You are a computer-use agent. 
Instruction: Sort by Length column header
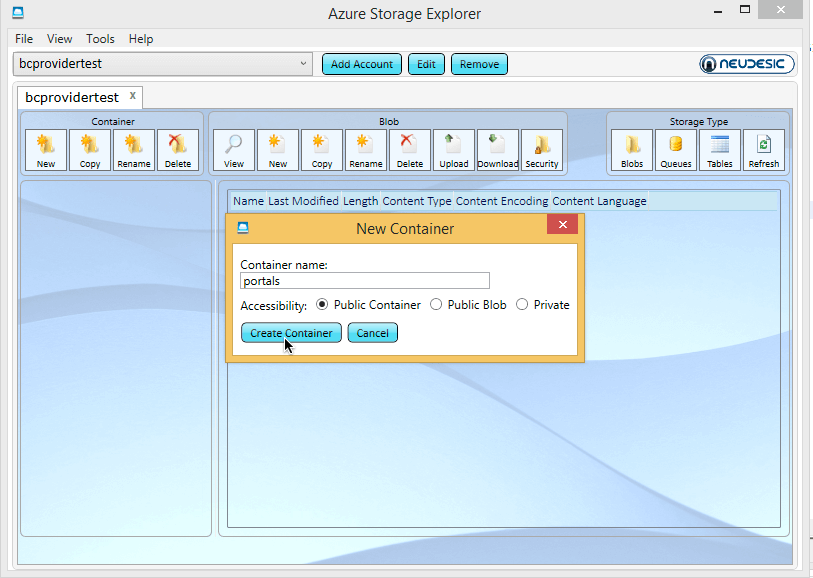coord(360,201)
